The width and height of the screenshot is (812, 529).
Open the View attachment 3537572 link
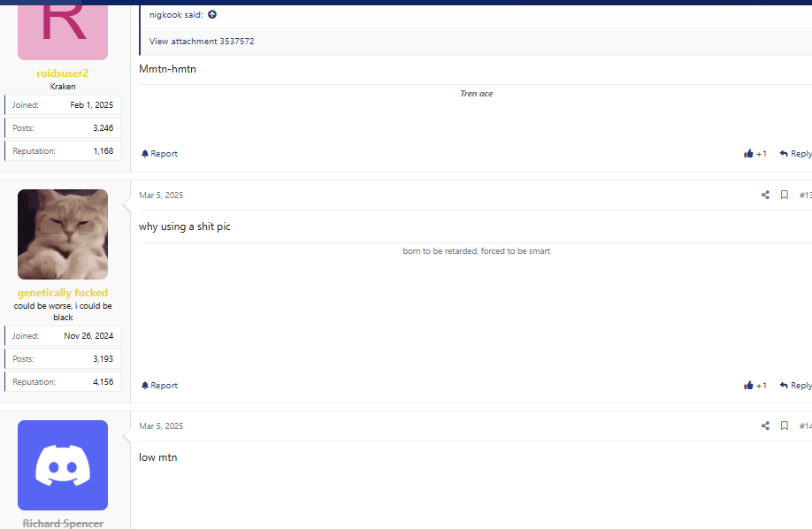tap(202, 41)
